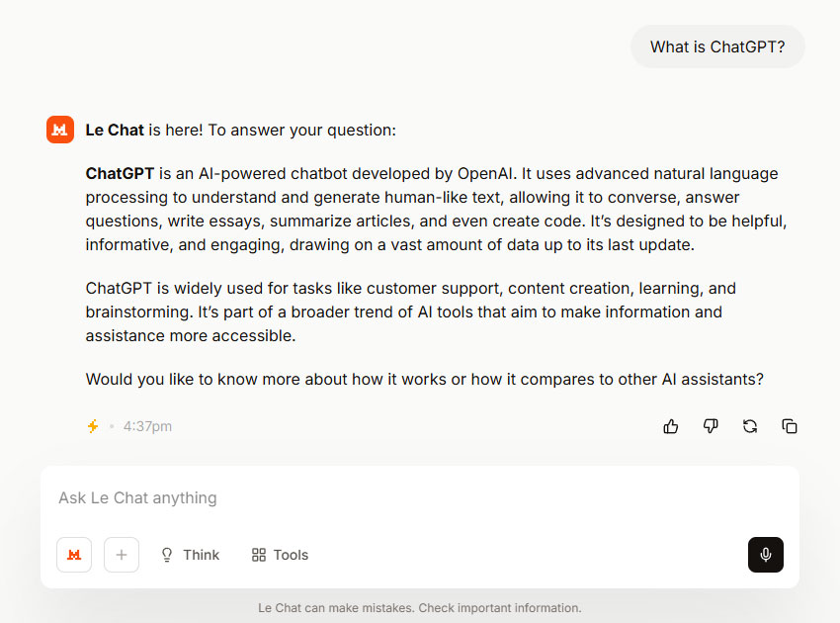
Task: Dislike the response with thumbs down
Action: click(711, 426)
